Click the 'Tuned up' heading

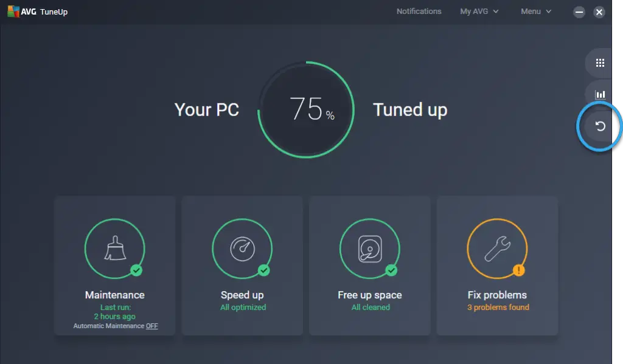point(410,110)
